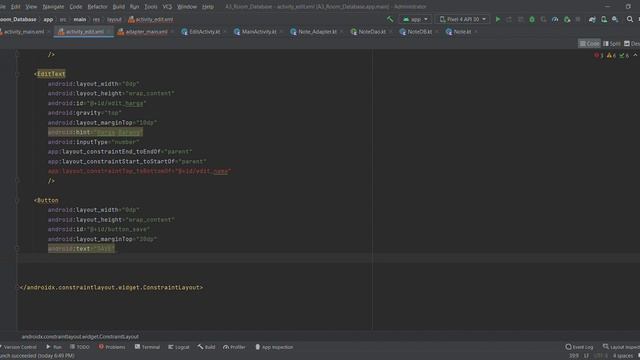Click the Search Everywhere magnifier icon
The width and height of the screenshot is (640, 360).
(x=630, y=19)
